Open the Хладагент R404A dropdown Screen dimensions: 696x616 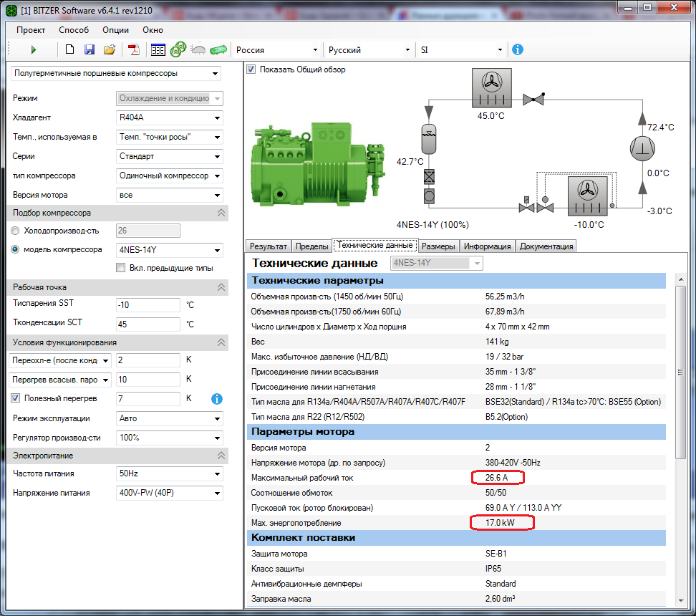[x=170, y=117]
